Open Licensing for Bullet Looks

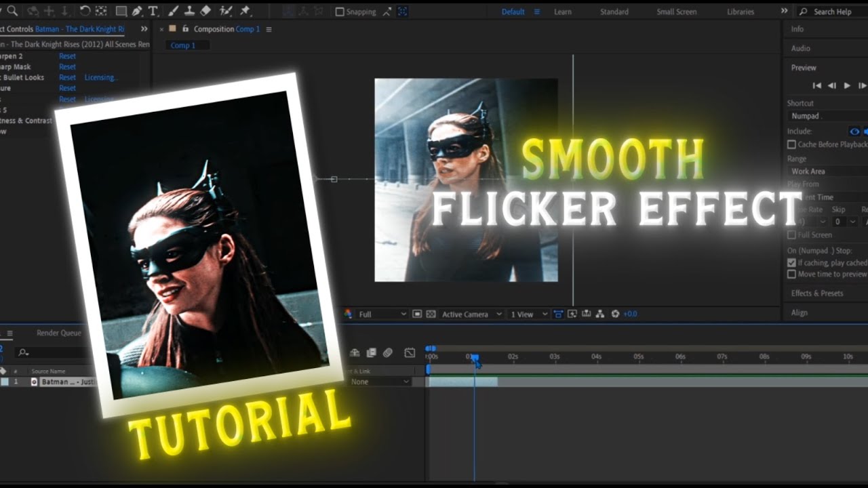pyautogui.click(x=101, y=77)
